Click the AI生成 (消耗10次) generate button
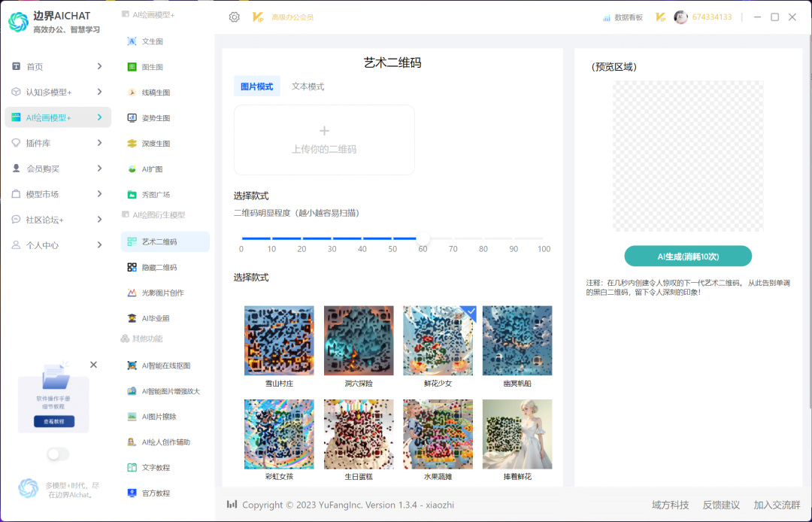Image resolution: width=812 pixels, height=522 pixels. pyautogui.click(x=688, y=256)
